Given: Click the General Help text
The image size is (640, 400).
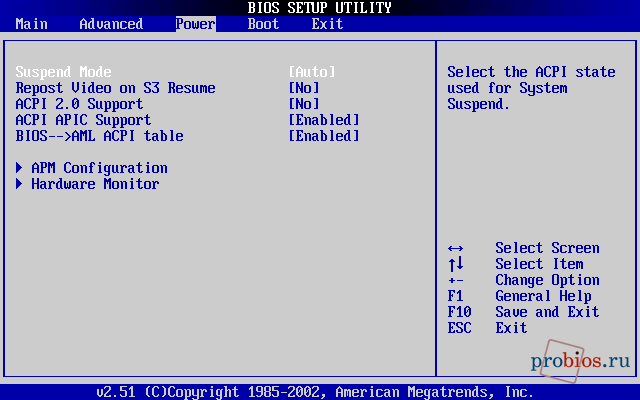Looking at the screenshot, I should click(543, 296).
